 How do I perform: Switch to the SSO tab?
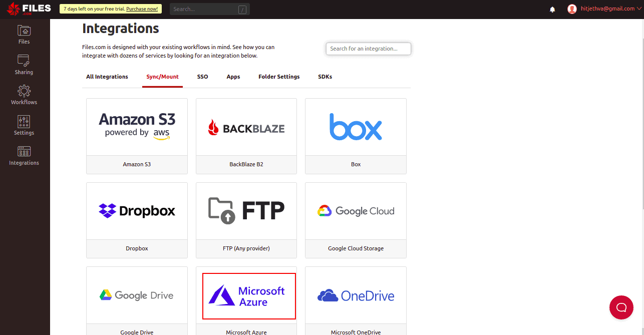pyautogui.click(x=202, y=77)
